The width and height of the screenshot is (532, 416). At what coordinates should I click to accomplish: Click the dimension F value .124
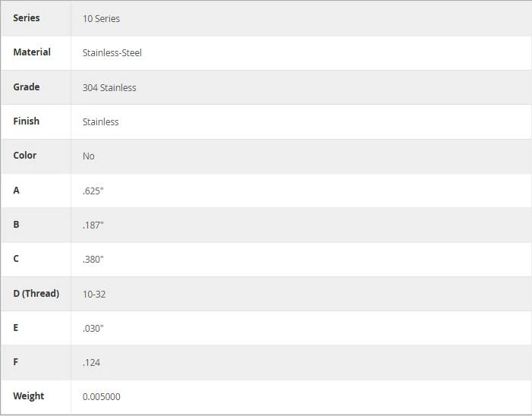[91, 362]
